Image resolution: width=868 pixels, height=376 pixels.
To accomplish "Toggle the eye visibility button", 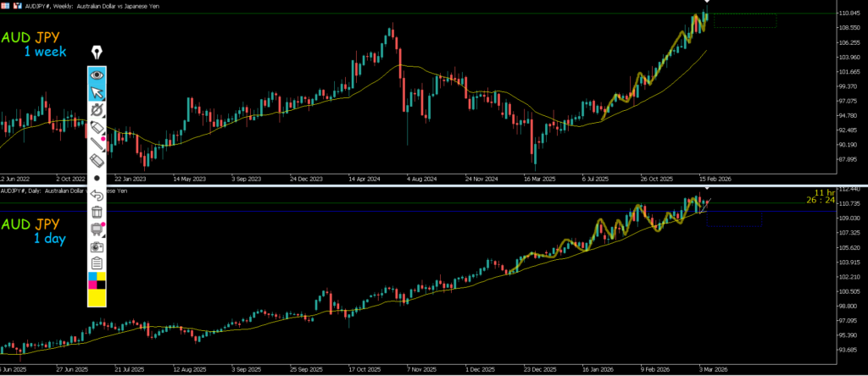I will [x=97, y=75].
